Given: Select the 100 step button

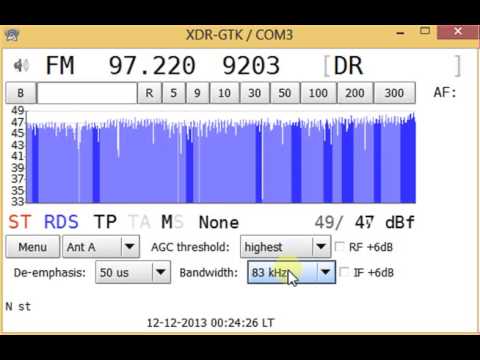Looking at the screenshot, I should tap(318, 93).
